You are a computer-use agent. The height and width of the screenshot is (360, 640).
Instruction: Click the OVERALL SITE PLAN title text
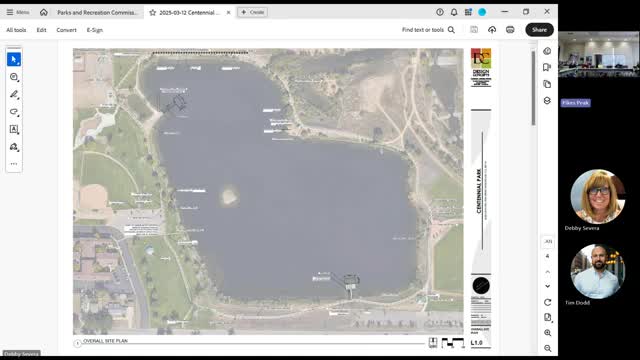(105, 341)
